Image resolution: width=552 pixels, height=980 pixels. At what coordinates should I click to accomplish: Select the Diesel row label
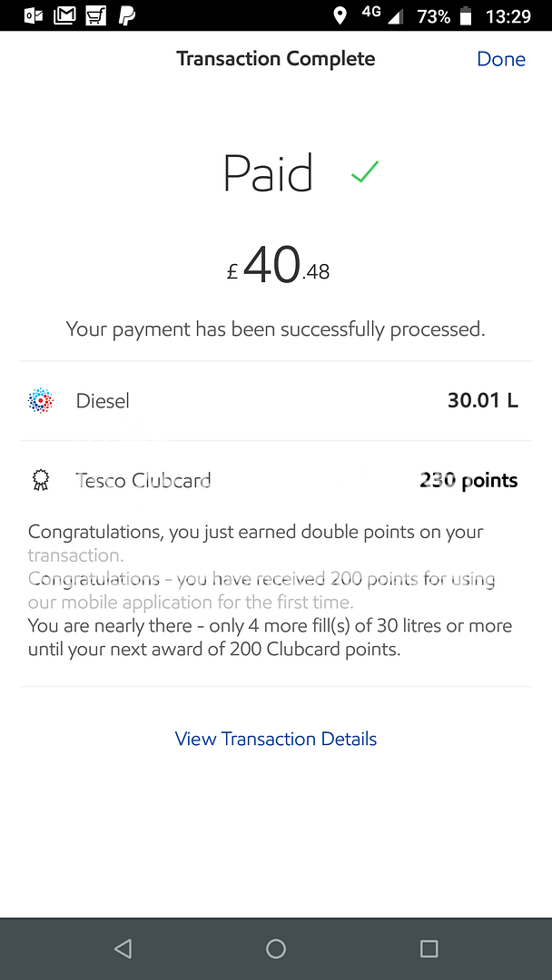103,400
